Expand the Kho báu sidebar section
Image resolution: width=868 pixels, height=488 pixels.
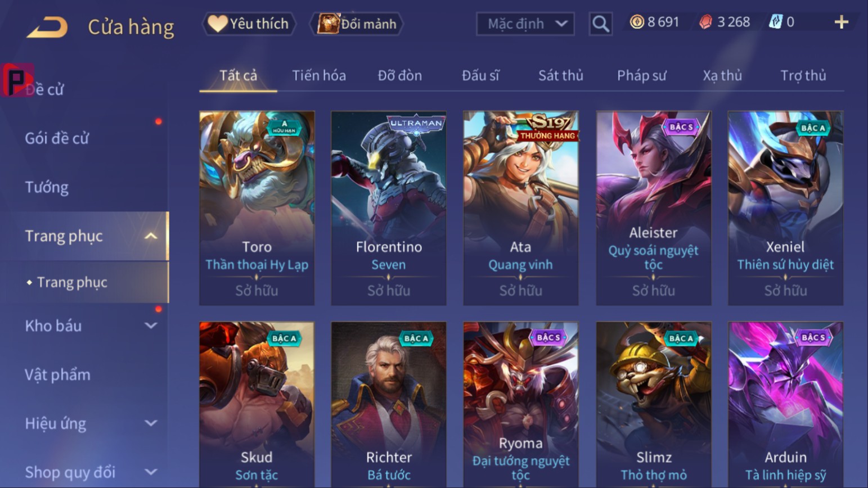[x=151, y=326]
